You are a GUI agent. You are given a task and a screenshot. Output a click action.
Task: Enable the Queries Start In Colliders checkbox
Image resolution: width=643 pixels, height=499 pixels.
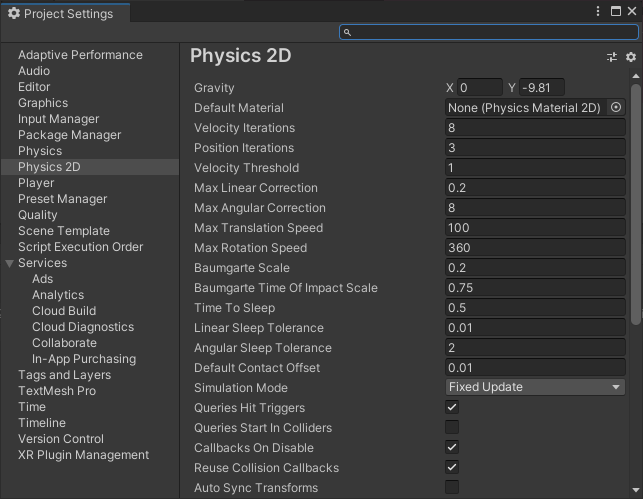click(452, 427)
